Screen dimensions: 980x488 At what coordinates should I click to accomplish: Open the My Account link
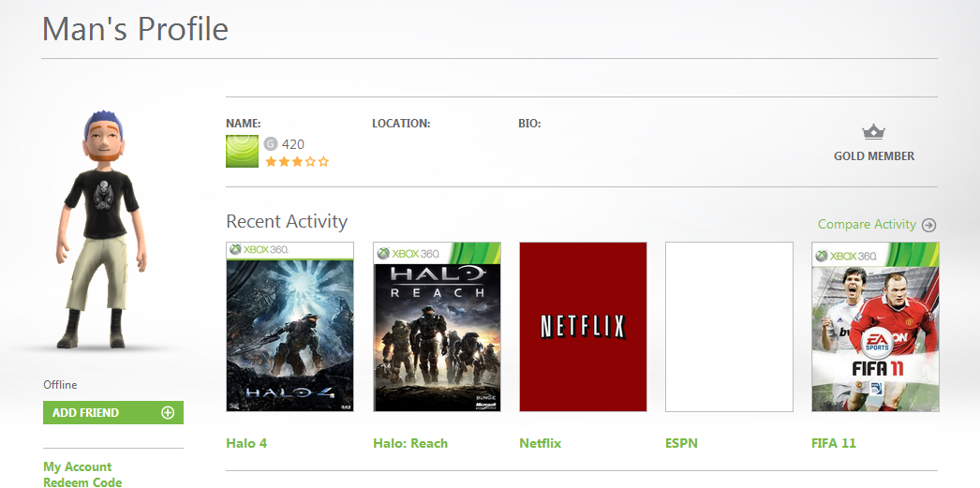pyautogui.click(x=78, y=466)
